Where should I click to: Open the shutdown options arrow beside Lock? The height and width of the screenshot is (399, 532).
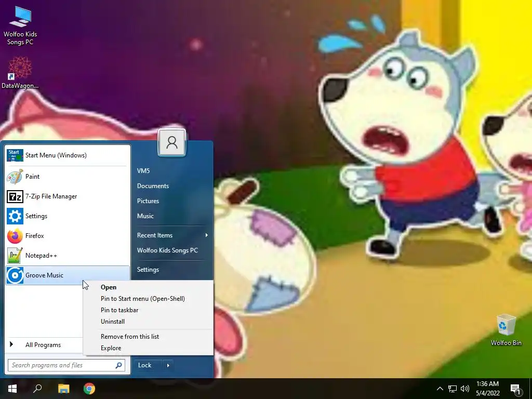pyautogui.click(x=168, y=365)
